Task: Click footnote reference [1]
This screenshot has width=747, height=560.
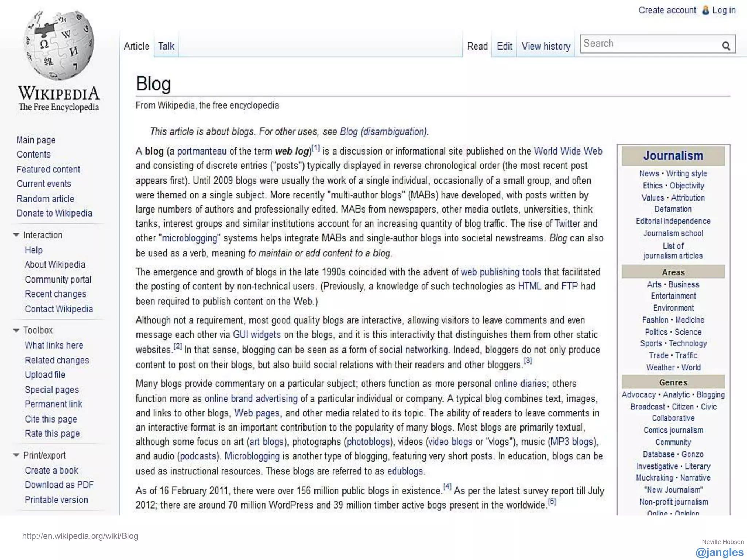Action: click(x=316, y=148)
